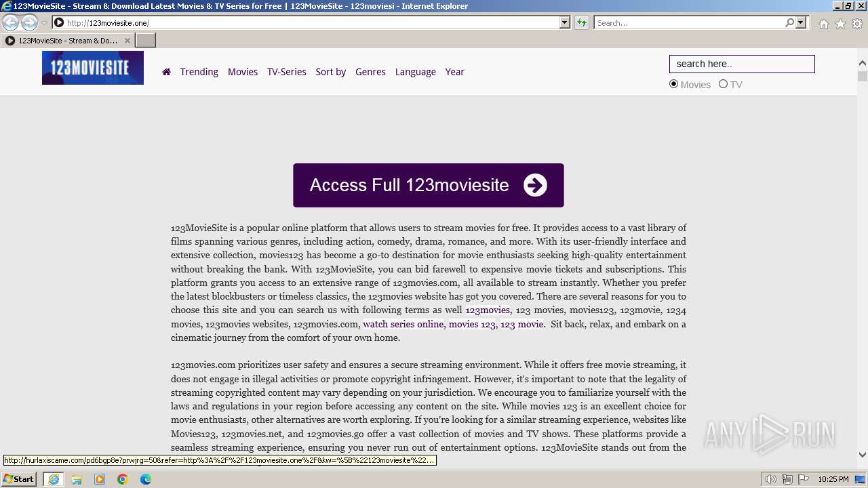Viewport: 868px width, 488px height.
Task: Go back with the browser Back arrow
Action: (x=11, y=23)
